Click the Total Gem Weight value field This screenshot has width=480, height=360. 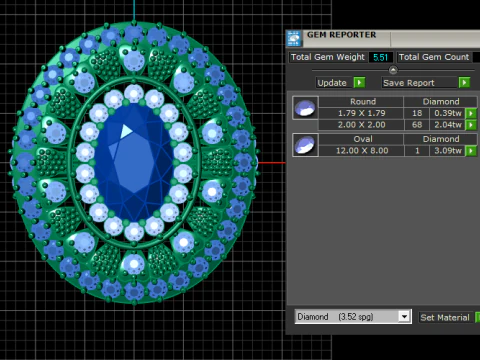(x=381, y=57)
